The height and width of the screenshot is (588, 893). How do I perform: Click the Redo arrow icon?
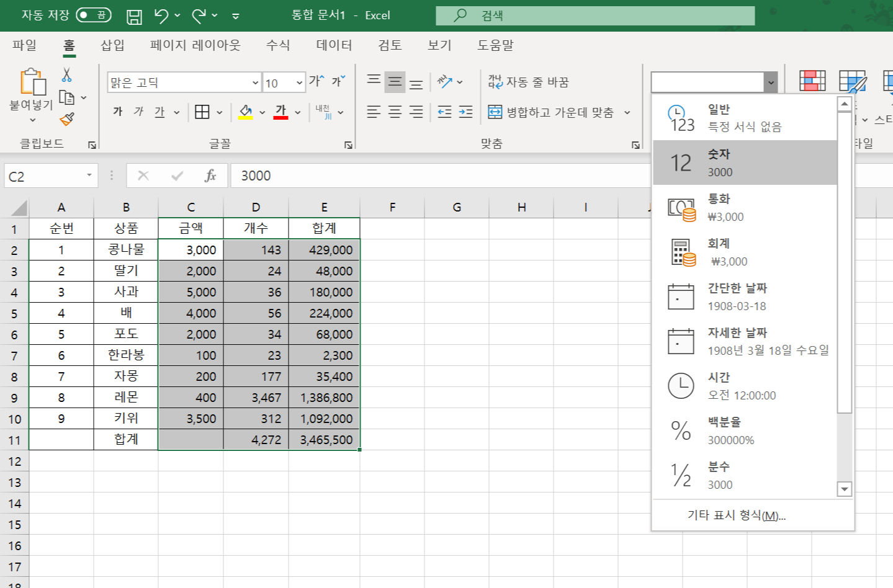[x=199, y=16]
